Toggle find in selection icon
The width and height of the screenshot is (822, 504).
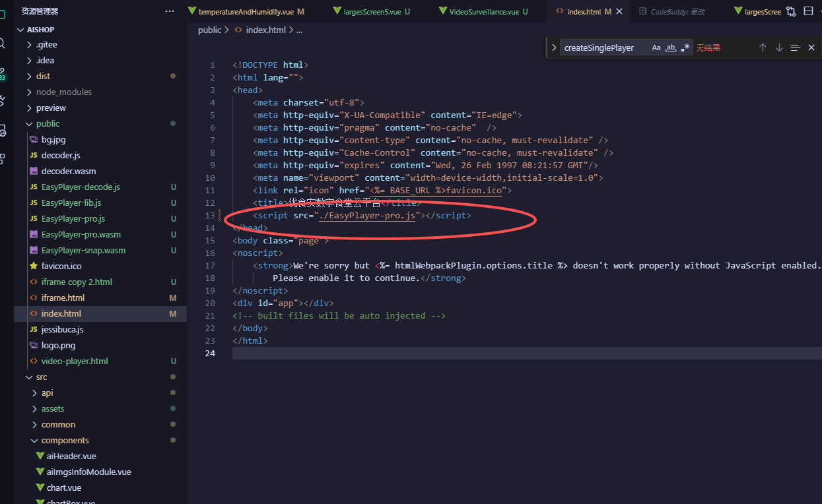[795, 47]
